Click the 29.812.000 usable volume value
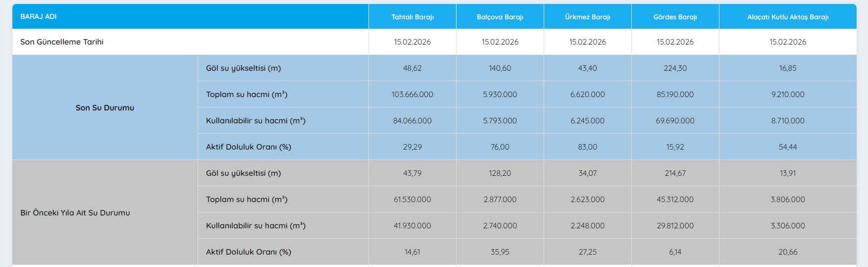This screenshot has width=868, height=267. pyautogui.click(x=675, y=226)
